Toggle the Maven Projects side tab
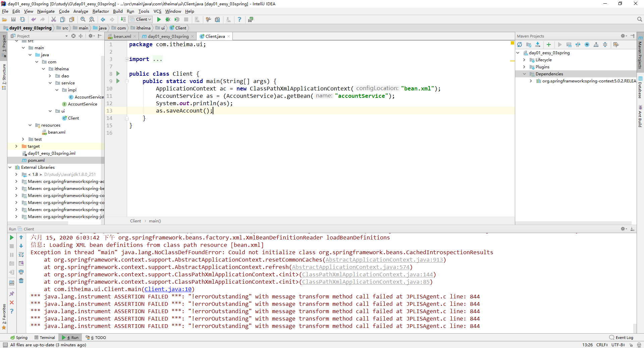 (640, 52)
